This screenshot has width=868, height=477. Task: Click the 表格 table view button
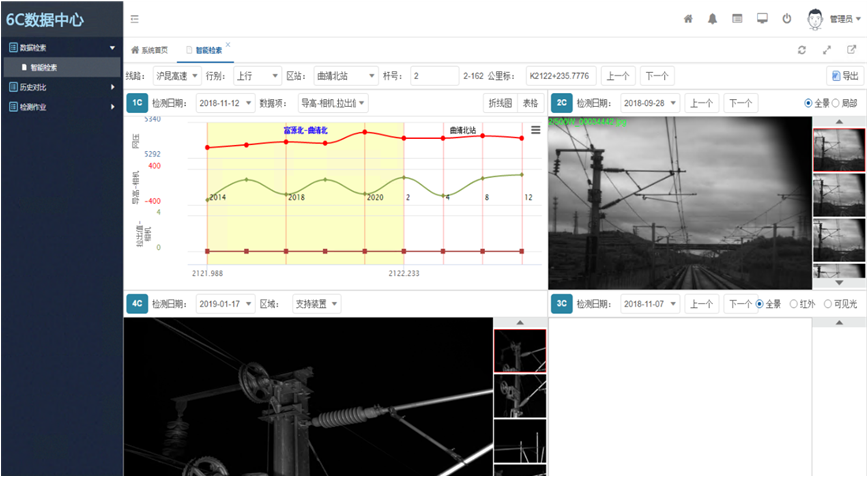click(x=530, y=103)
